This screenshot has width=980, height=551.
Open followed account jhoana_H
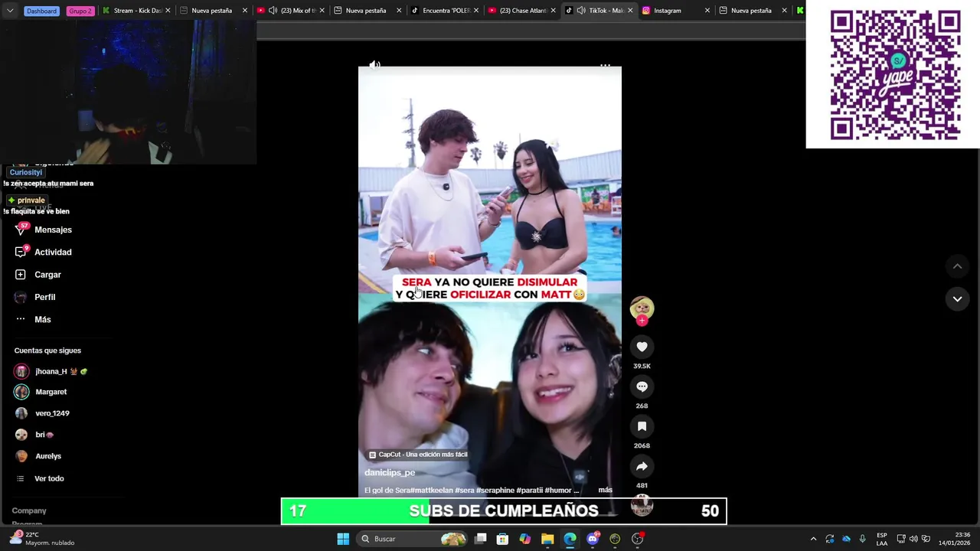[x=51, y=371]
